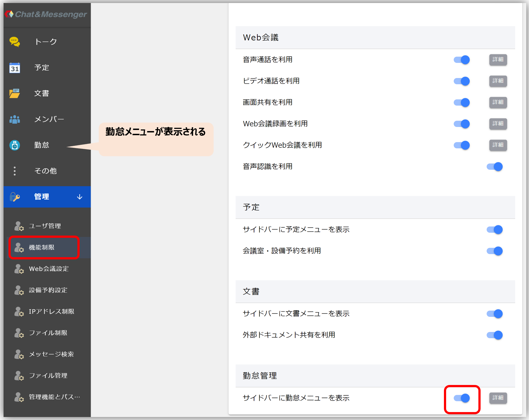Collapse 管理 menu with down arrow
The image size is (529, 420).
[80, 197]
